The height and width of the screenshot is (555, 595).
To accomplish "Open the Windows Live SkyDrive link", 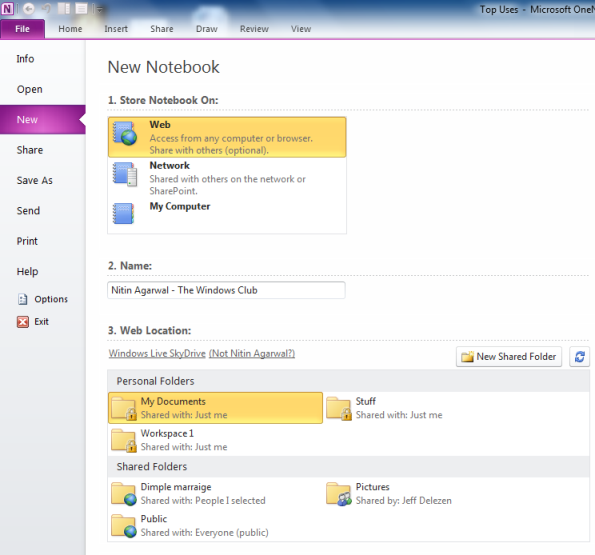I will click(x=157, y=354).
